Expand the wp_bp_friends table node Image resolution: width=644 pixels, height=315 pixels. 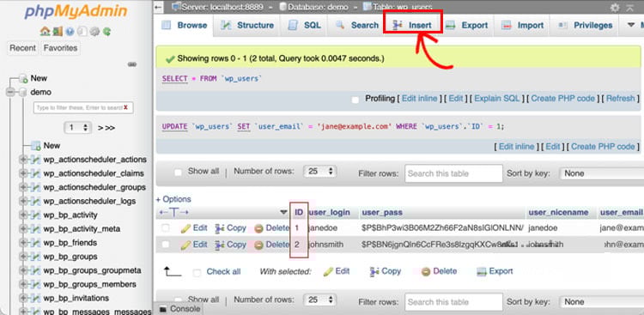coord(23,243)
